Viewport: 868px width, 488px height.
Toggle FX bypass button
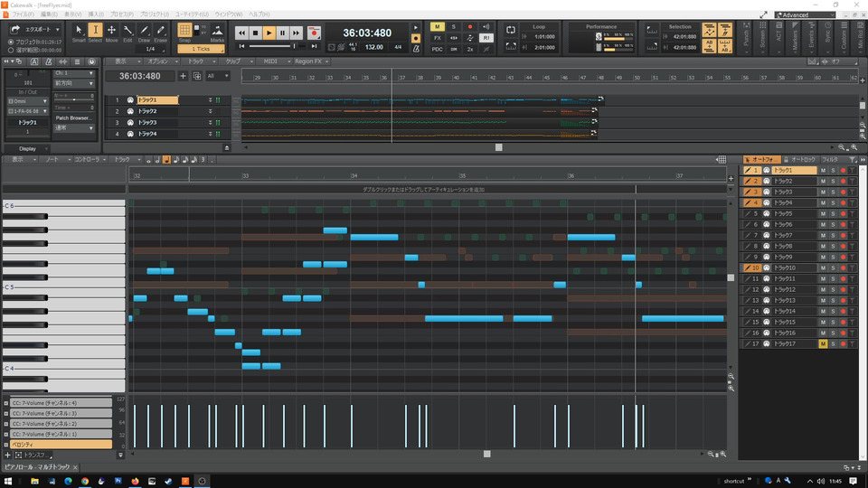click(438, 38)
